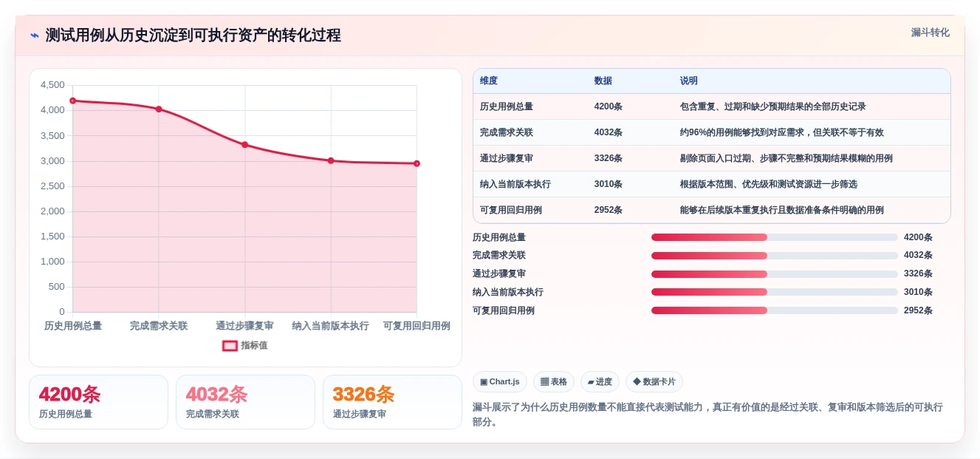Click the 漏斗转化 label in header

pos(930,33)
